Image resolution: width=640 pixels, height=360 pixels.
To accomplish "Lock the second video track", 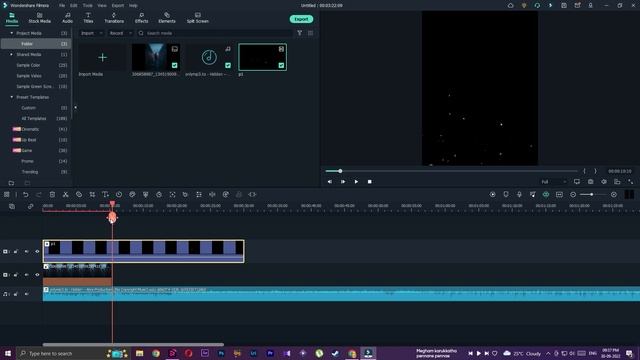I will pos(16,275).
